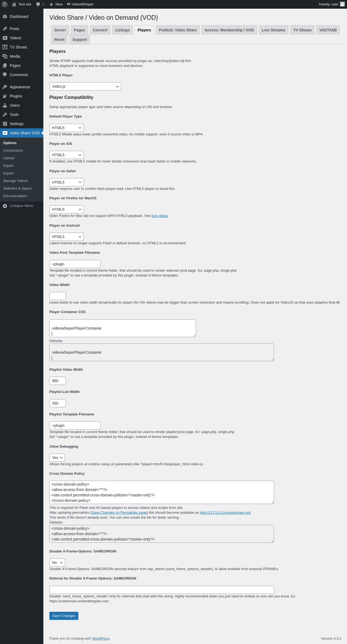The width and height of the screenshot is (347, 644).
Task: Open the Dashboard sidebar icon
Action: tap(5, 17)
